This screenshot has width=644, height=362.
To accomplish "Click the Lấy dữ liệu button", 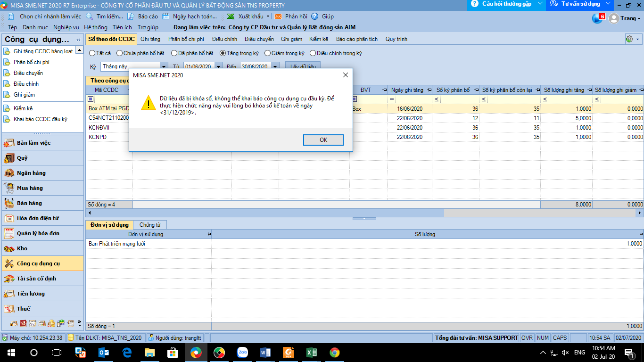I will pos(303,66).
